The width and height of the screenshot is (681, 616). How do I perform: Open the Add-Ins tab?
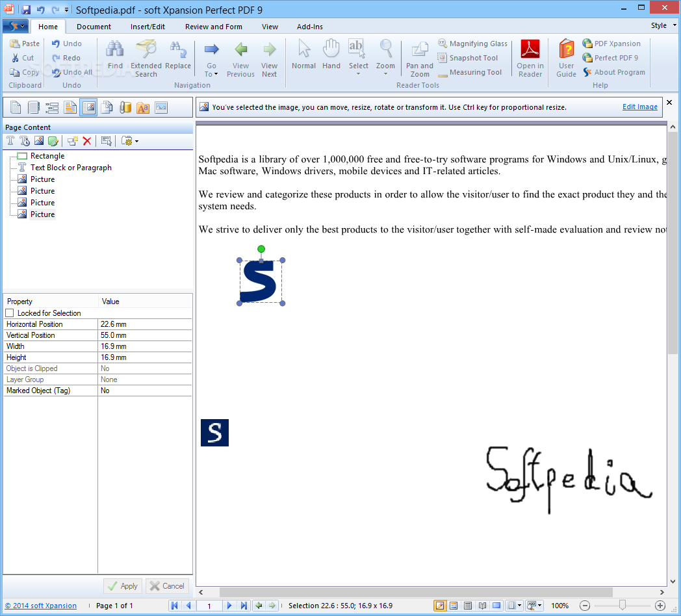tap(310, 27)
